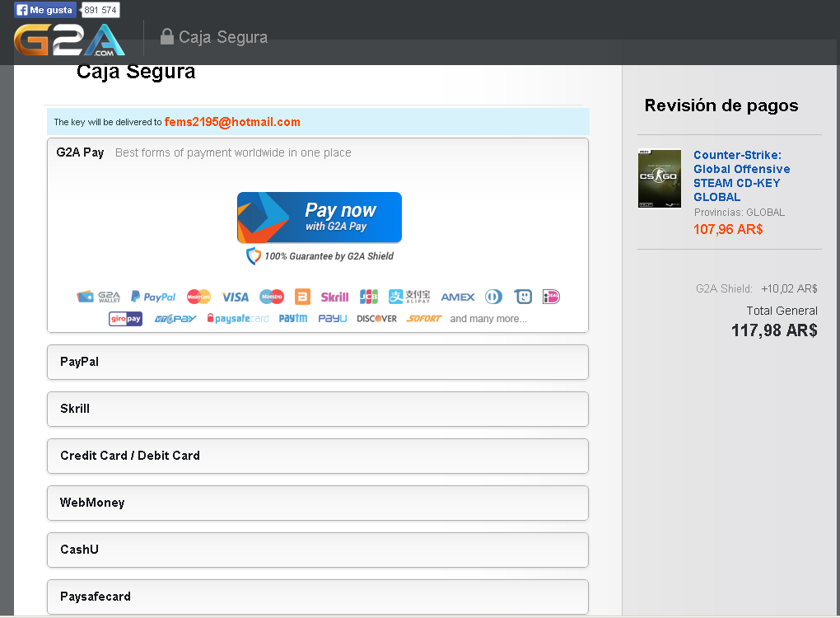Click the VTC Pay logo

(x=175, y=319)
